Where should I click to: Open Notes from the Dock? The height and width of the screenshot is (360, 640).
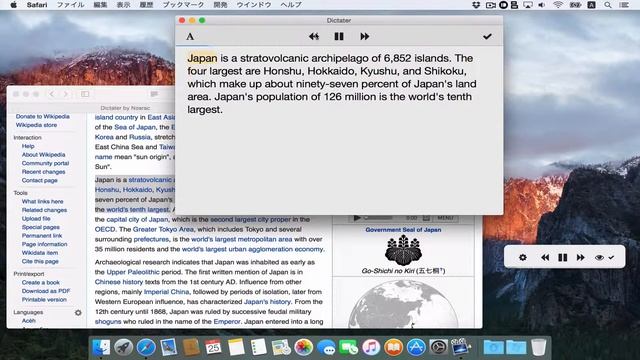236,347
